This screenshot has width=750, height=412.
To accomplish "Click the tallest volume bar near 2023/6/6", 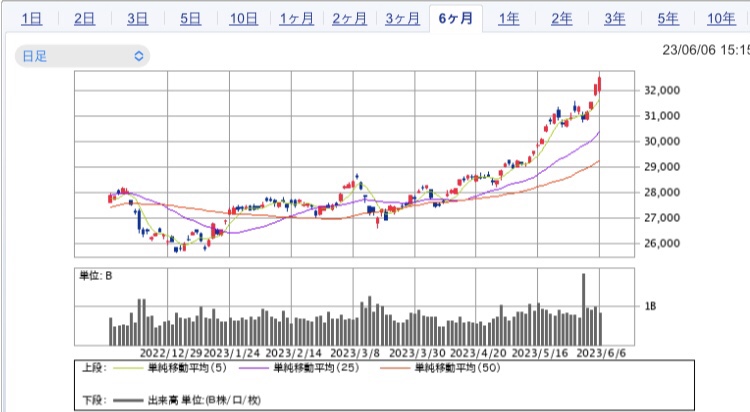I will (x=584, y=309).
